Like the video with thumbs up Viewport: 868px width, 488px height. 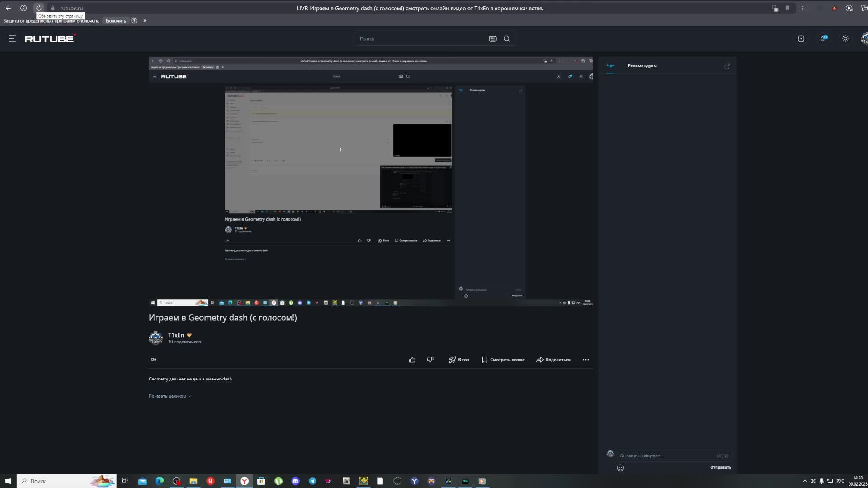click(412, 360)
